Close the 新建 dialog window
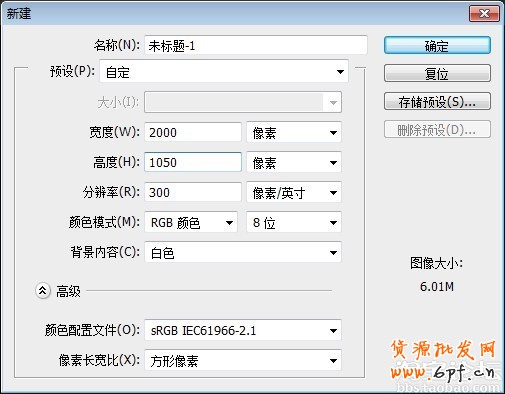Viewport: 505px width, 394px height. (484, 14)
